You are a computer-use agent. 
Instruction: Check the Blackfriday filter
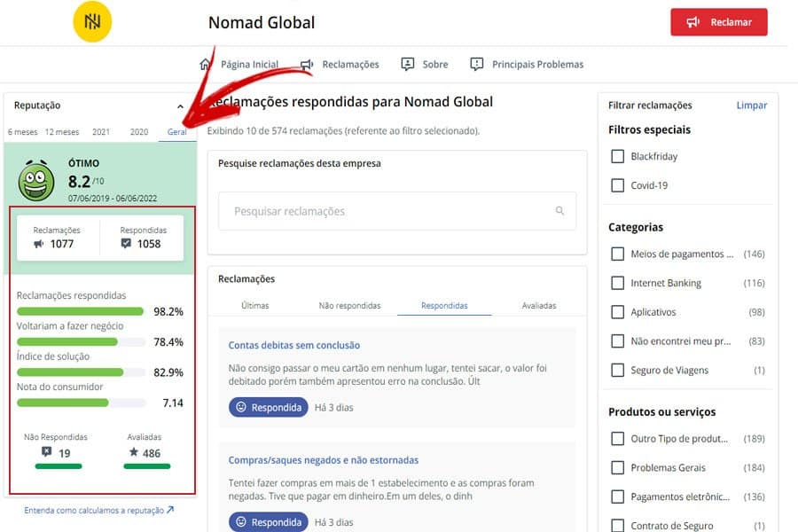click(x=617, y=156)
